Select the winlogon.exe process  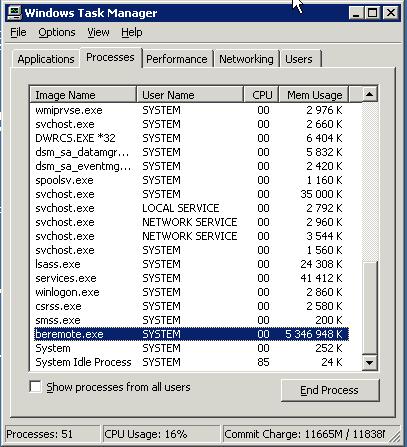click(x=191, y=292)
